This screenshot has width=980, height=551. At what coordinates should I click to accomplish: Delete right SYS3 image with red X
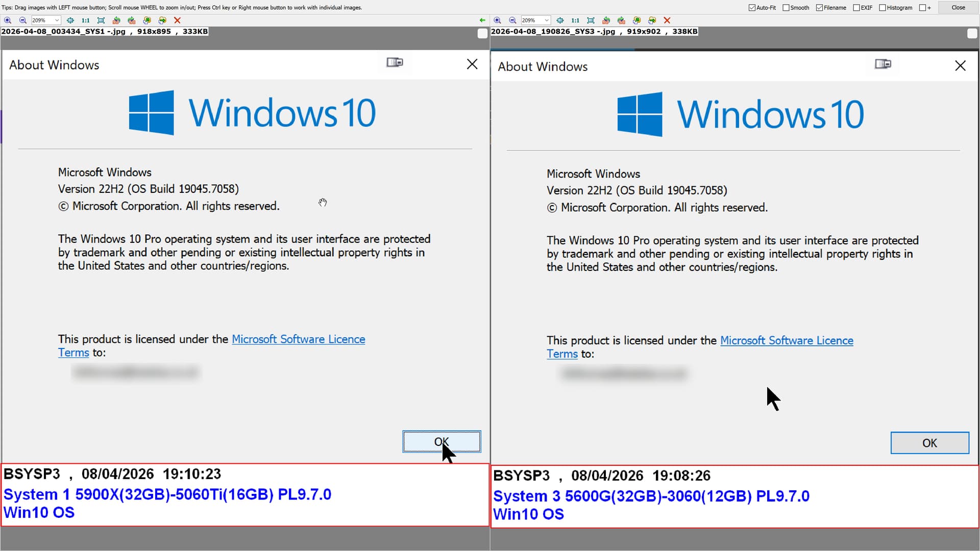tap(667, 20)
